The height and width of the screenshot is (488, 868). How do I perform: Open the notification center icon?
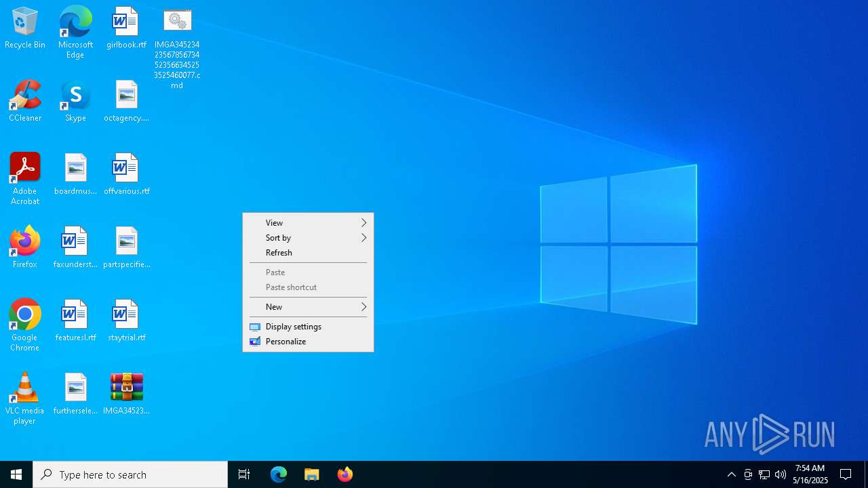point(846,474)
